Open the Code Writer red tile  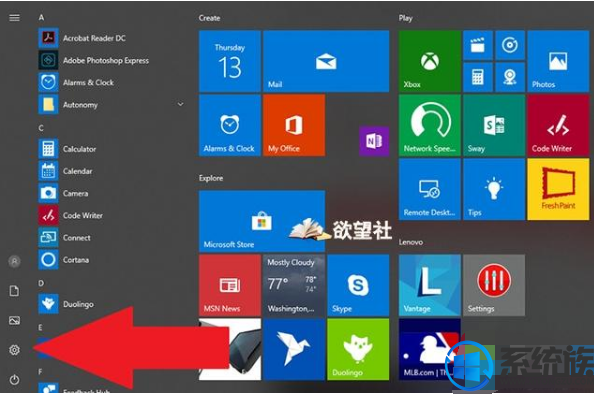(558, 125)
